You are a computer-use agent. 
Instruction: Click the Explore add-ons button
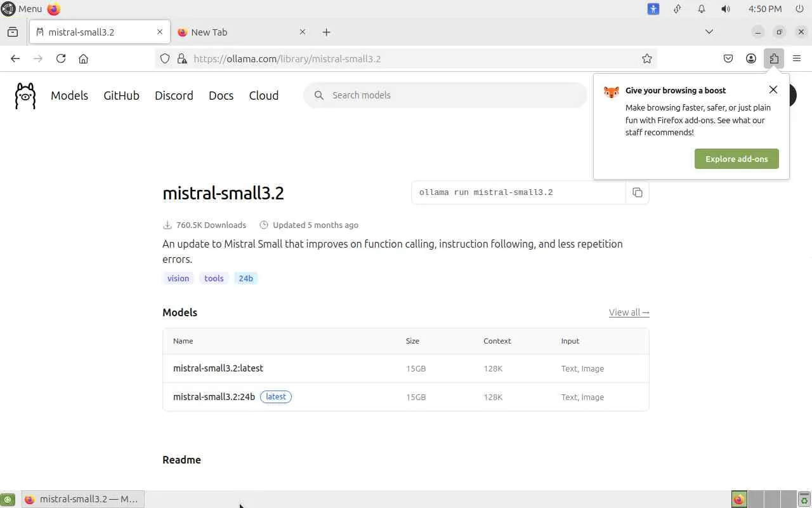pyautogui.click(x=737, y=159)
